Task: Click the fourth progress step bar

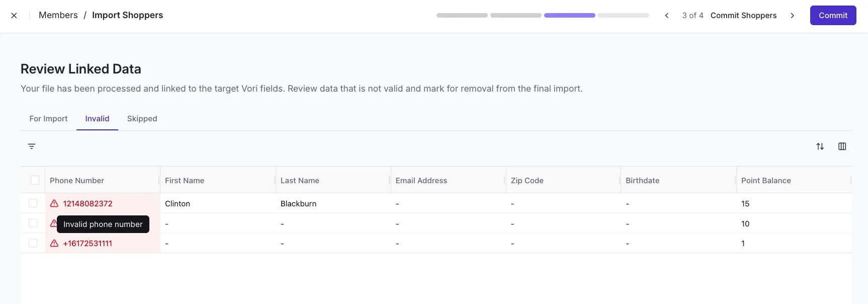Action: [624, 16]
